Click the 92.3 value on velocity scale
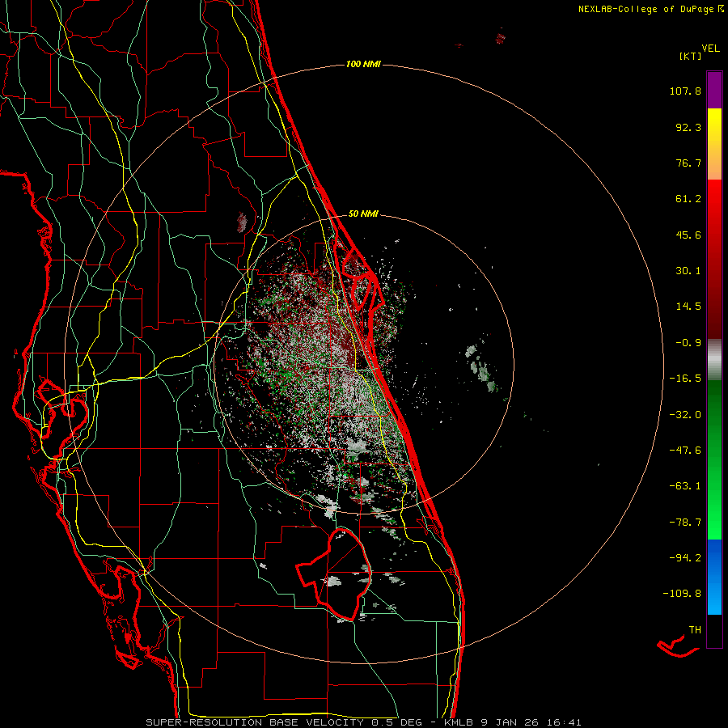Screen dimensions: 728x728 pyautogui.click(x=688, y=127)
